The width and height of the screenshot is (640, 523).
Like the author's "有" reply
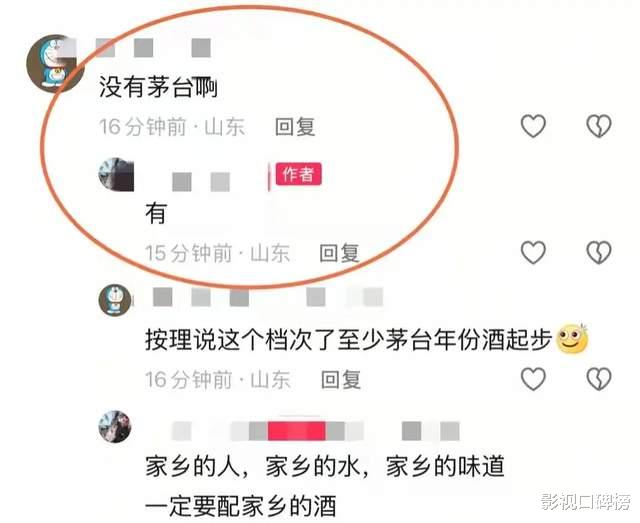pyautogui.click(x=533, y=252)
